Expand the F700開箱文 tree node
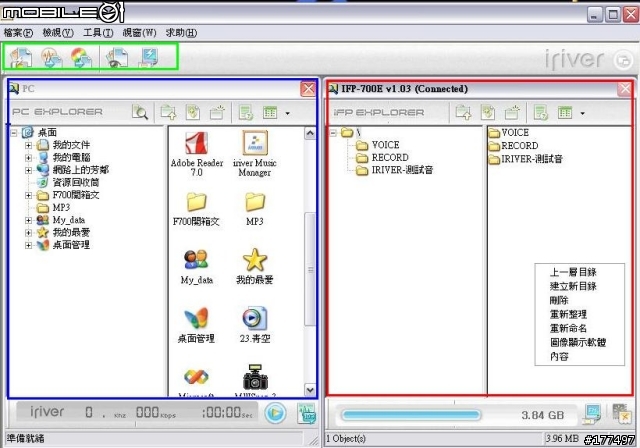Viewport: 640px width, 448px height. pos(28,195)
